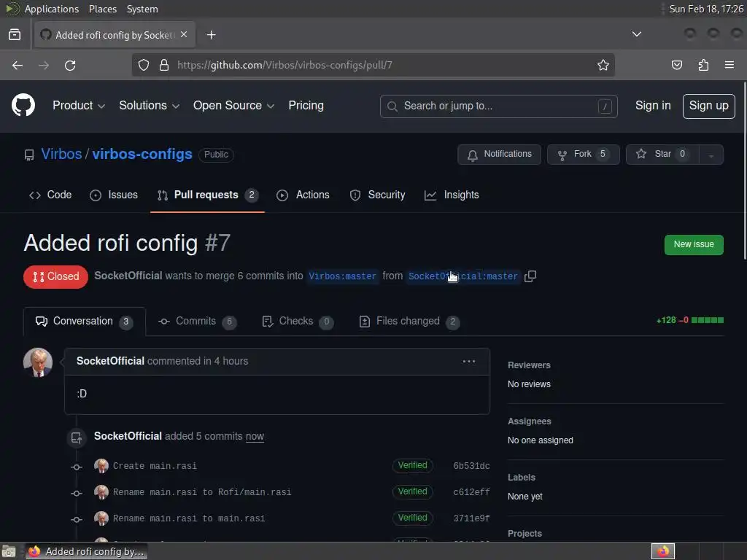Click the page's vertical scrollbar
Screen dimensions: 747x560
tap(744, 171)
